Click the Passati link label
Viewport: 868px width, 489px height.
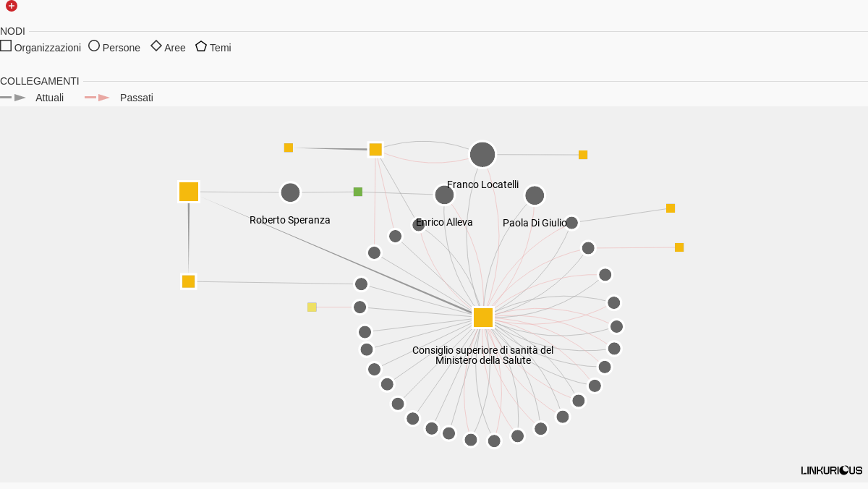pyautogui.click(x=137, y=98)
